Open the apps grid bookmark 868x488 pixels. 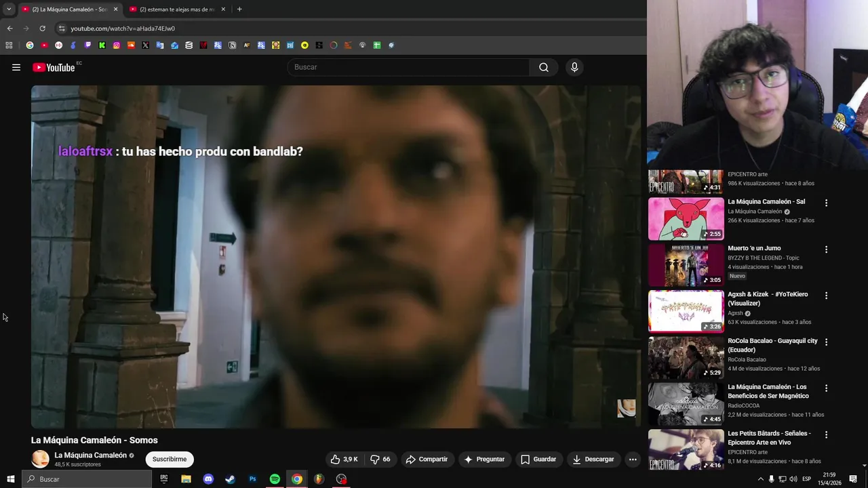pos(9,45)
